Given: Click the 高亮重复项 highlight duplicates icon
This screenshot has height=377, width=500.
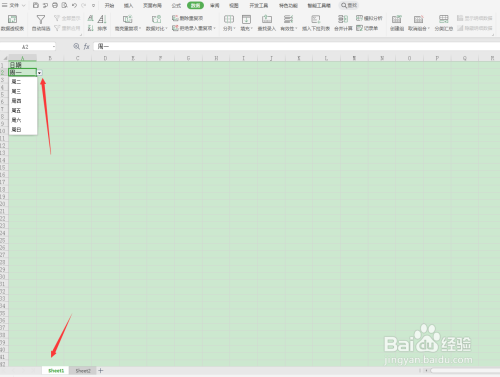Looking at the screenshot, I should pyautogui.click(x=128, y=19).
